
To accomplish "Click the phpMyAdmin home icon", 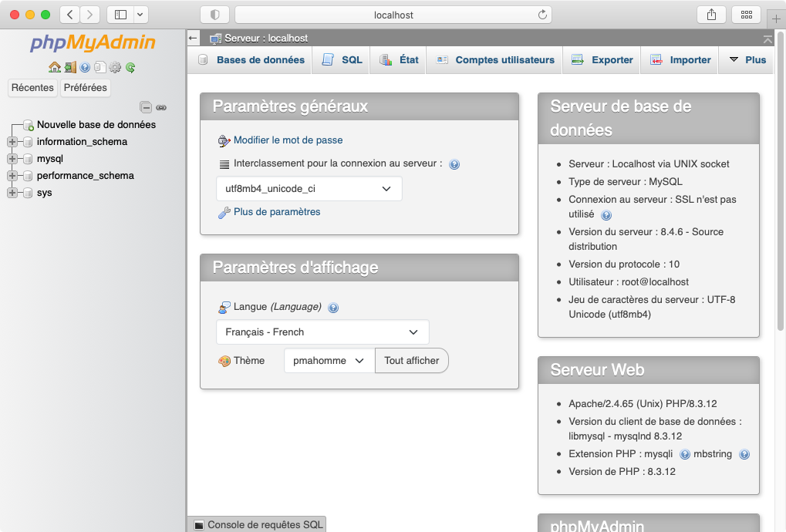I will 54,68.
